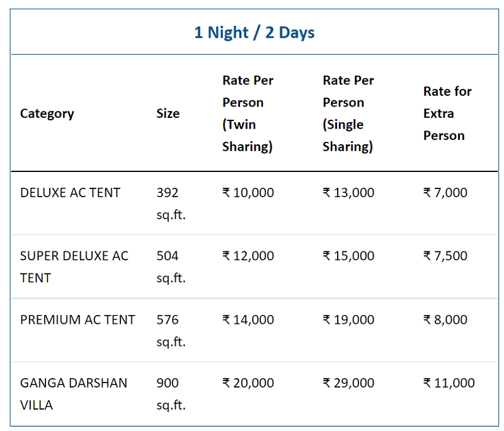This screenshot has width=504, height=431.
Task: Select the 900 sq.ft. size value
Action: click(x=171, y=393)
